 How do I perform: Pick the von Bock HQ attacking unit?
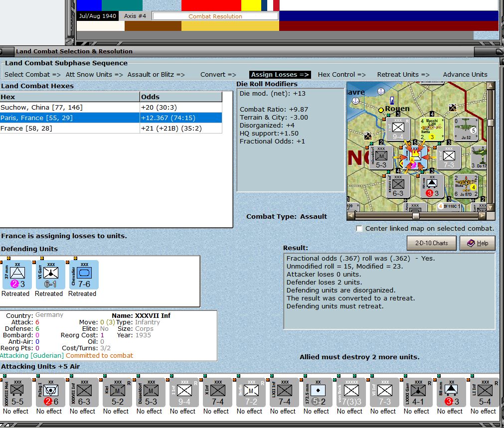[x=351, y=393]
